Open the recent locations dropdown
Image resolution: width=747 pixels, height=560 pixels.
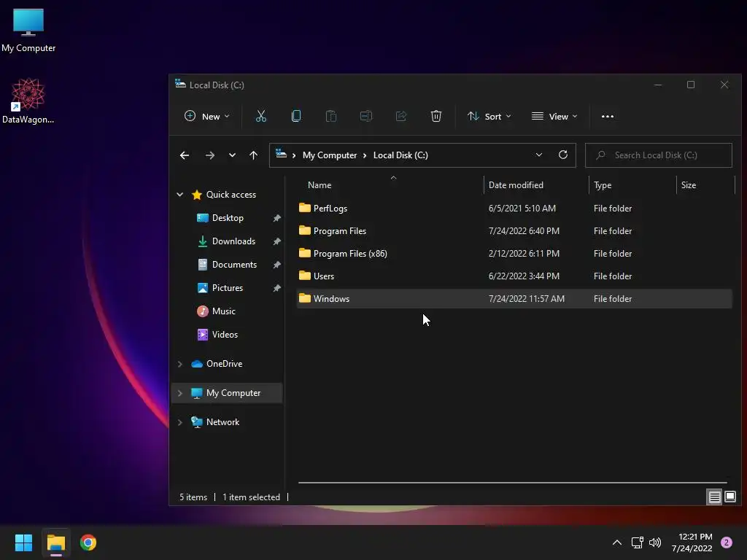click(232, 155)
